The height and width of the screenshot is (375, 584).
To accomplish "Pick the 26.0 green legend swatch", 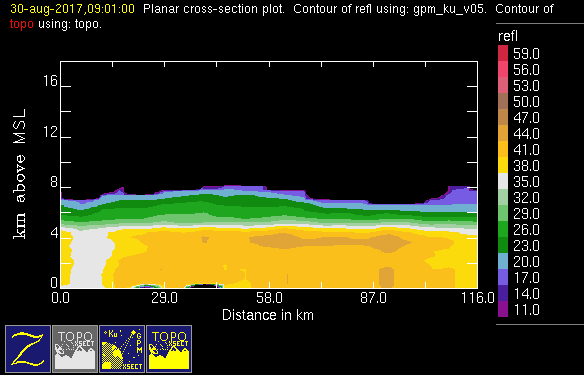I will pyautogui.click(x=503, y=229).
